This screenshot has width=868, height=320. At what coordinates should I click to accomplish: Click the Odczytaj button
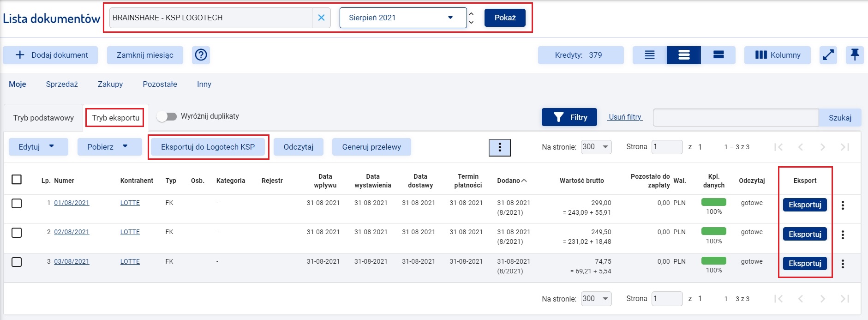pos(299,147)
